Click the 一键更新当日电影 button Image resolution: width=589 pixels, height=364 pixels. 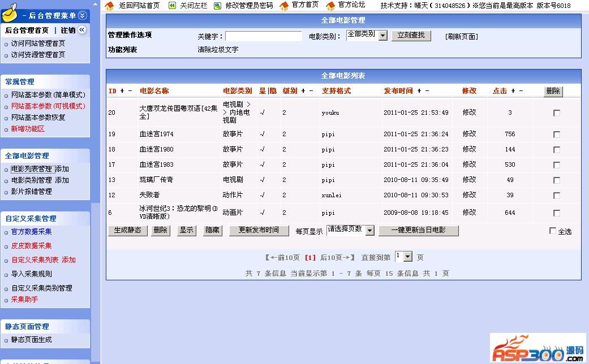pyautogui.click(x=419, y=231)
